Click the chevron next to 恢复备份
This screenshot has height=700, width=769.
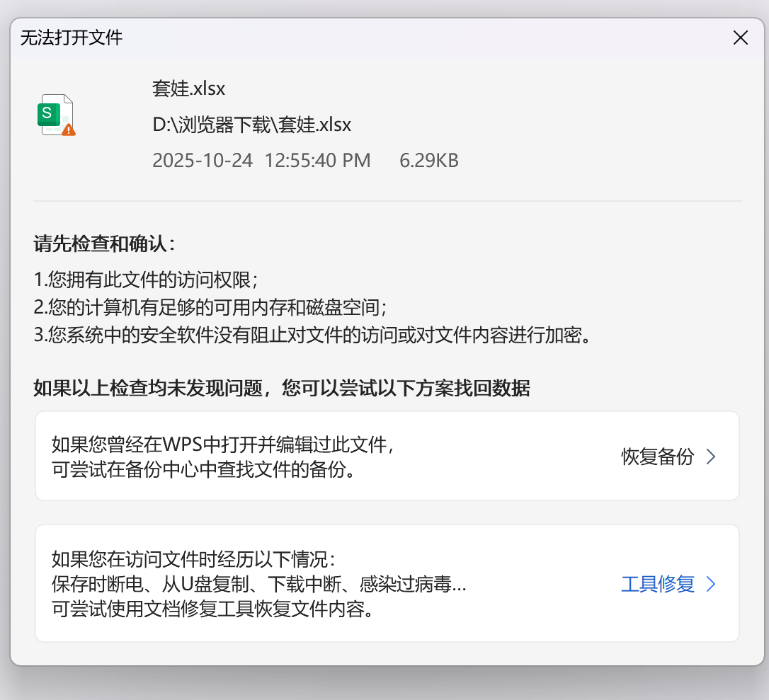point(711,457)
